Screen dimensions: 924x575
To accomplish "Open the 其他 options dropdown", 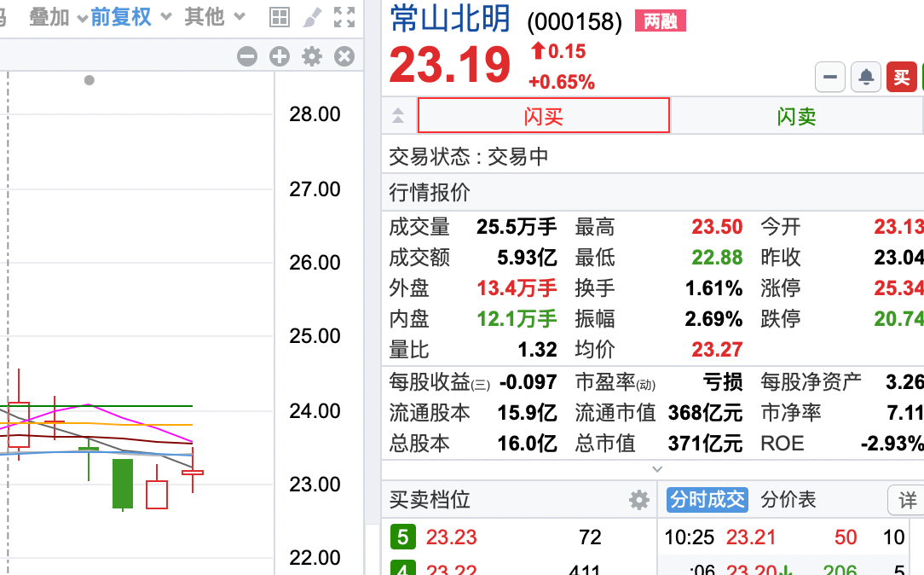I will pyautogui.click(x=214, y=17).
